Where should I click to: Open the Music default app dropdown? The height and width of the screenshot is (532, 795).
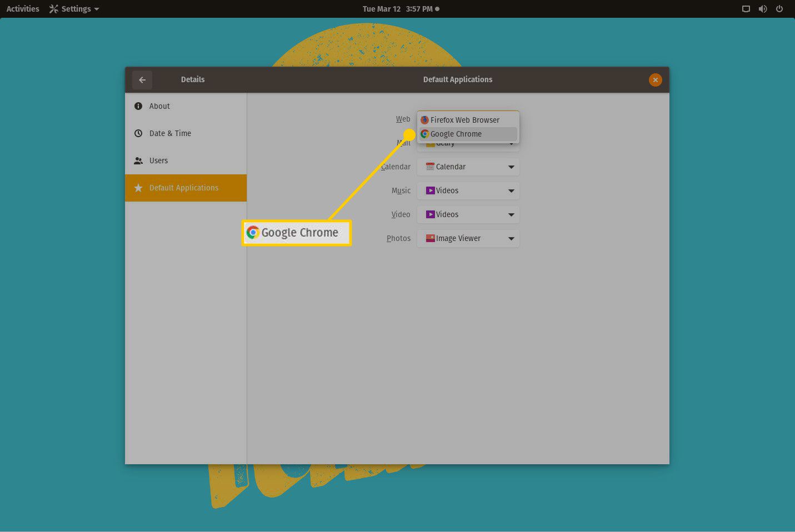click(x=468, y=190)
